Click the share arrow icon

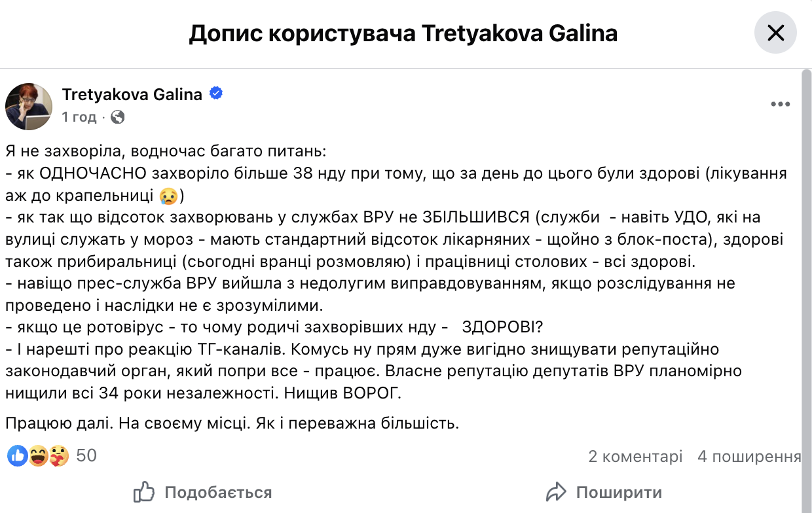[556, 492]
